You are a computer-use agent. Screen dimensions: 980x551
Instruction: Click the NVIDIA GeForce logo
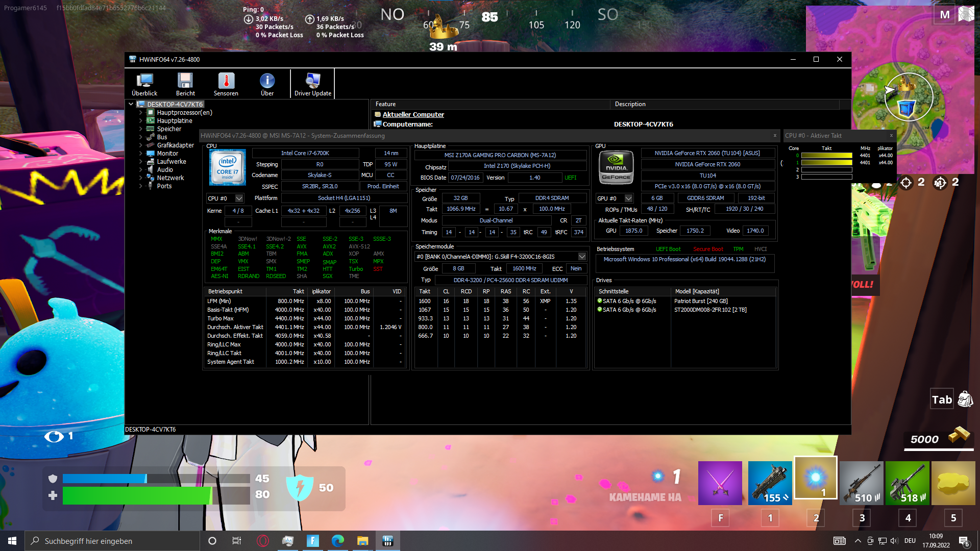pos(616,167)
